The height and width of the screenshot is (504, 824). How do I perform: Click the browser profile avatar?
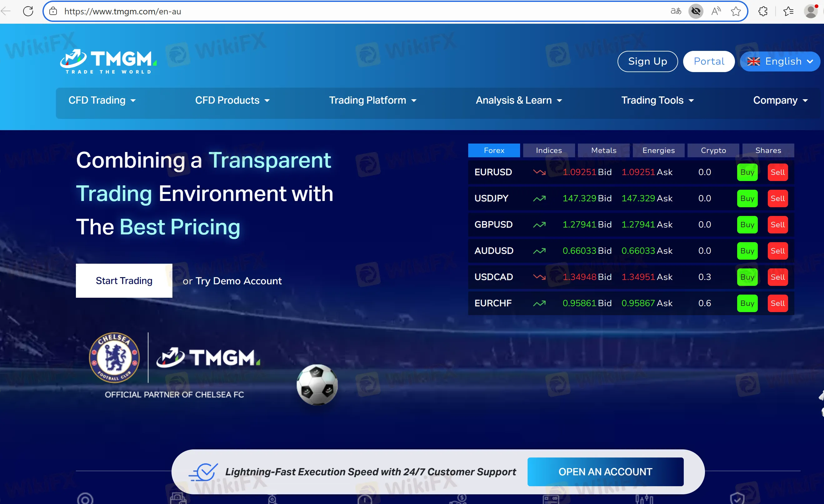click(811, 11)
